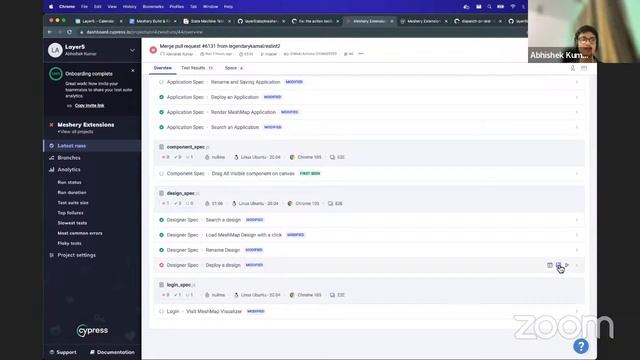Click the login_spec file icon
This screenshot has width=640, height=360.
click(161, 284)
